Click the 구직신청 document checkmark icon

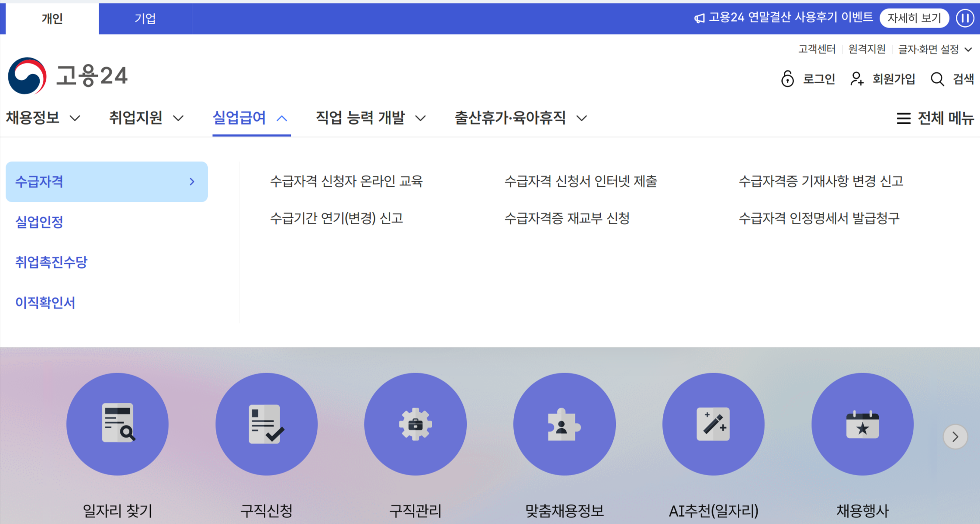[266, 424]
